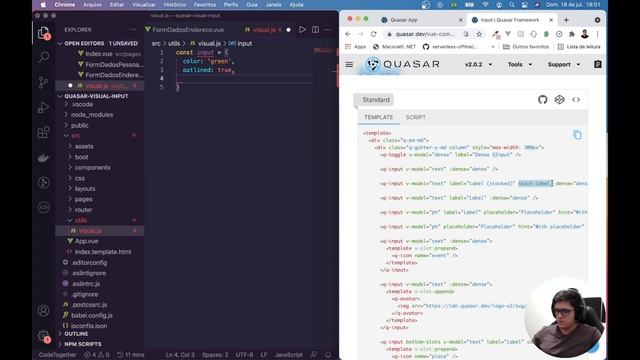This screenshot has width=640, height=360.
Task: Change Spaces: 2 indentation in status bar
Action: 215,355
